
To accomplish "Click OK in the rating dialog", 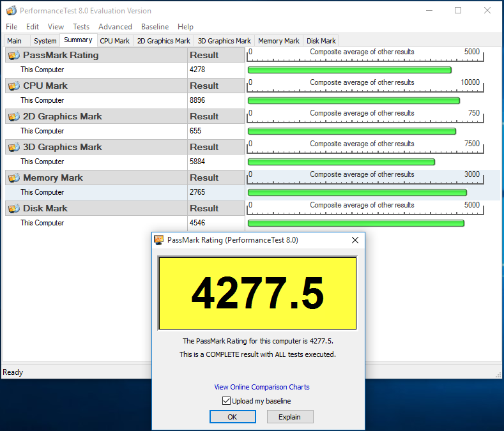I will coord(233,417).
